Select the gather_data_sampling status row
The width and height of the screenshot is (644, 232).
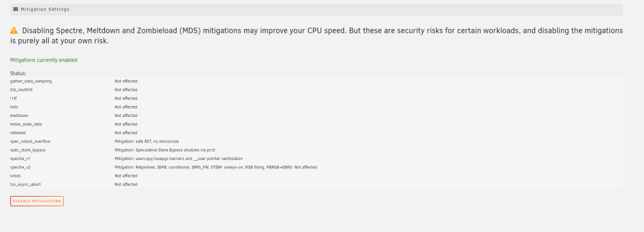[316, 81]
